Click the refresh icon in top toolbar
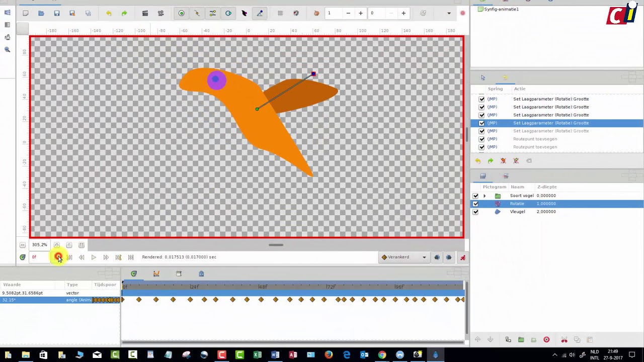 (x=423, y=13)
